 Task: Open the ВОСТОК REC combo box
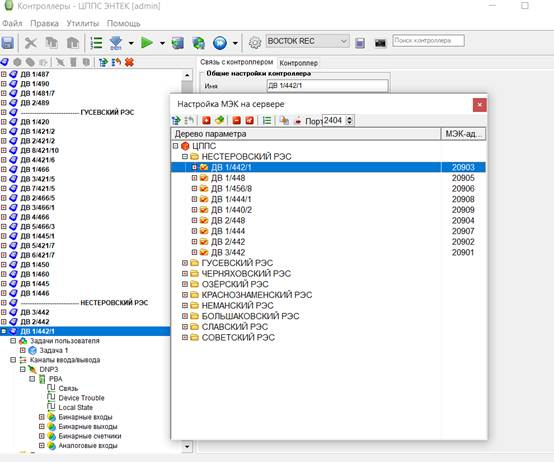307,41
